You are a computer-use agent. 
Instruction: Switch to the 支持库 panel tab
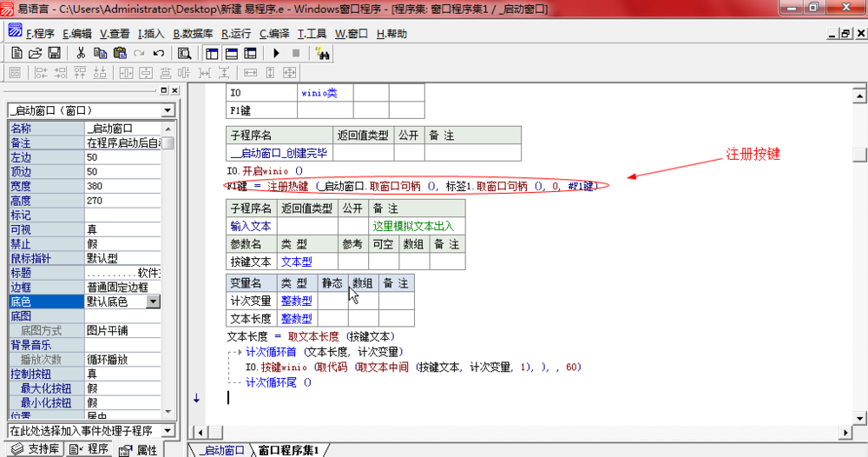(x=36, y=449)
